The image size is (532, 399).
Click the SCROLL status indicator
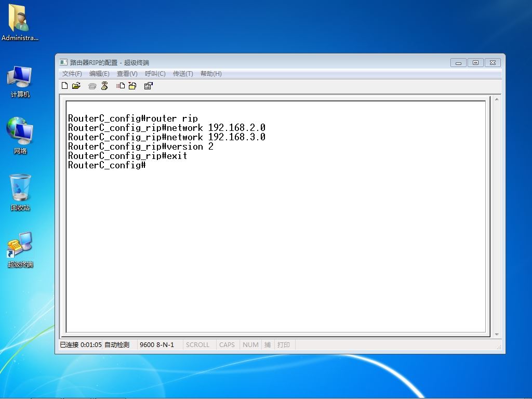[x=197, y=345]
